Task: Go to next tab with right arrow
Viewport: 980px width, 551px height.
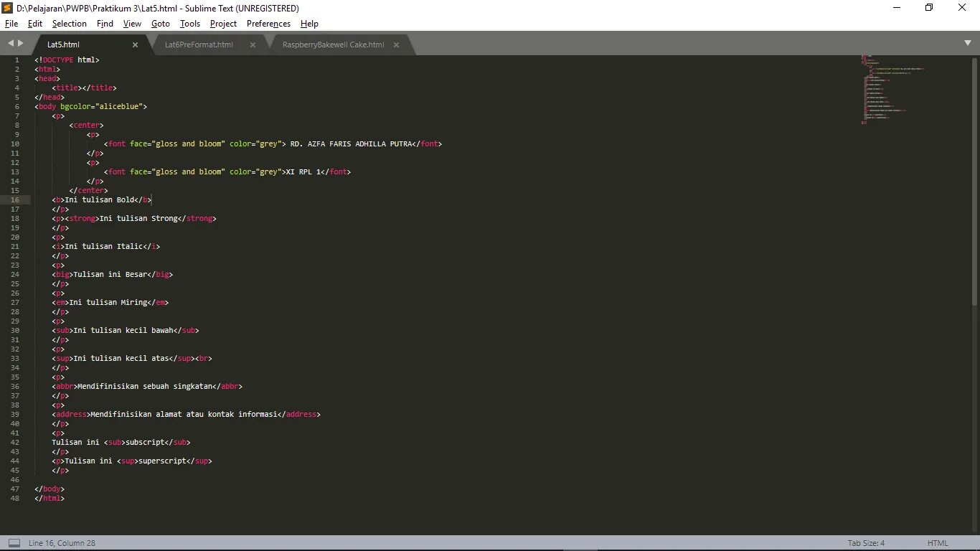Action: point(21,44)
